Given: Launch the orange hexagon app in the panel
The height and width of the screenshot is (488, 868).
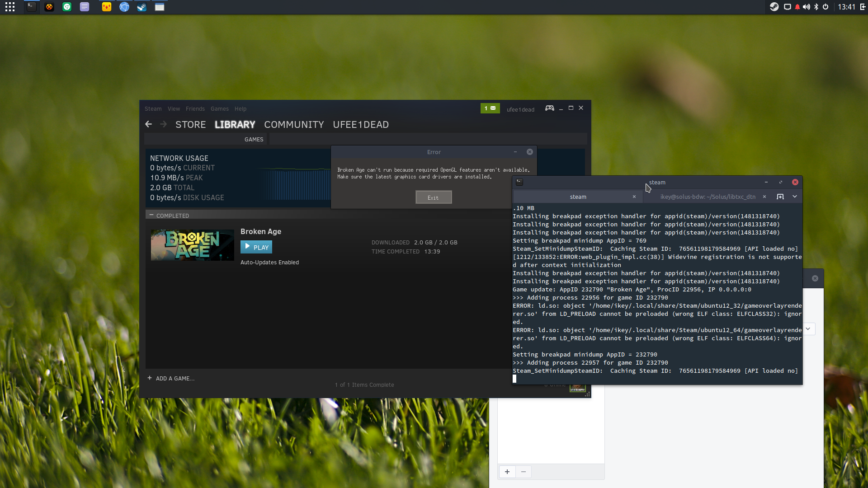Looking at the screenshot, I should (x=49, y=7).
